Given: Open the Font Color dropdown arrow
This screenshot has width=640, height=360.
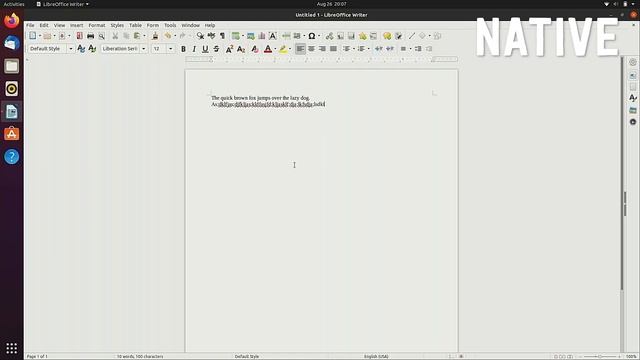Looking at the screenshot, I should [275, 49].
